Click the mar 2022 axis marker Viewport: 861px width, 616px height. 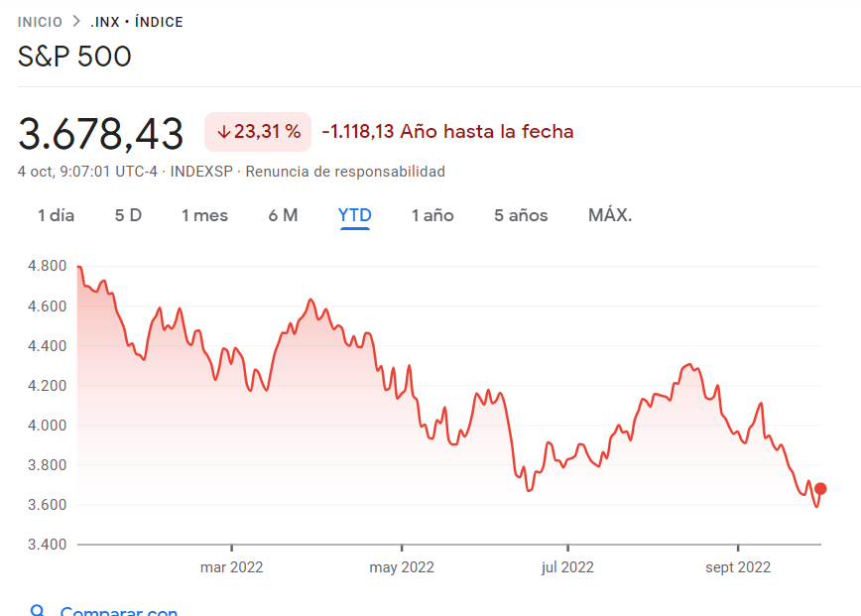(232, 567)
